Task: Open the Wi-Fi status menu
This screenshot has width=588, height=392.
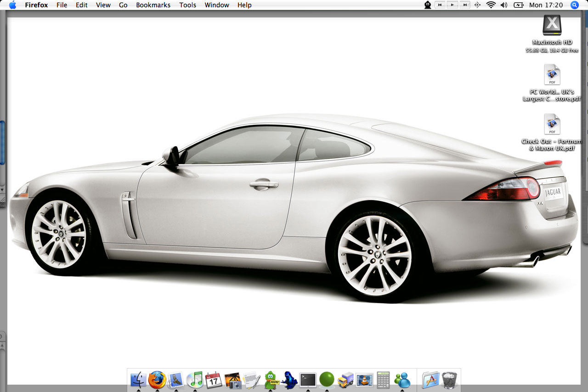Action: click(x=491, y=5)
